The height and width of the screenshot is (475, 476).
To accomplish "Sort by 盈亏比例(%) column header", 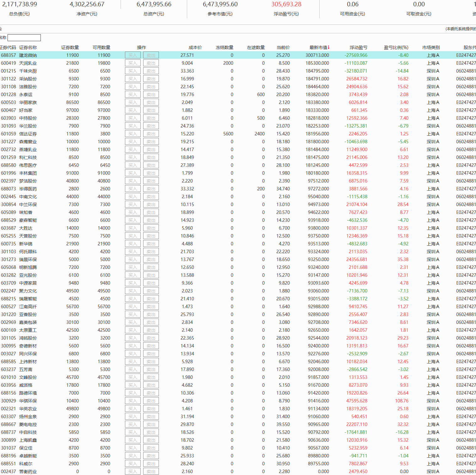I will click(396, 47).
